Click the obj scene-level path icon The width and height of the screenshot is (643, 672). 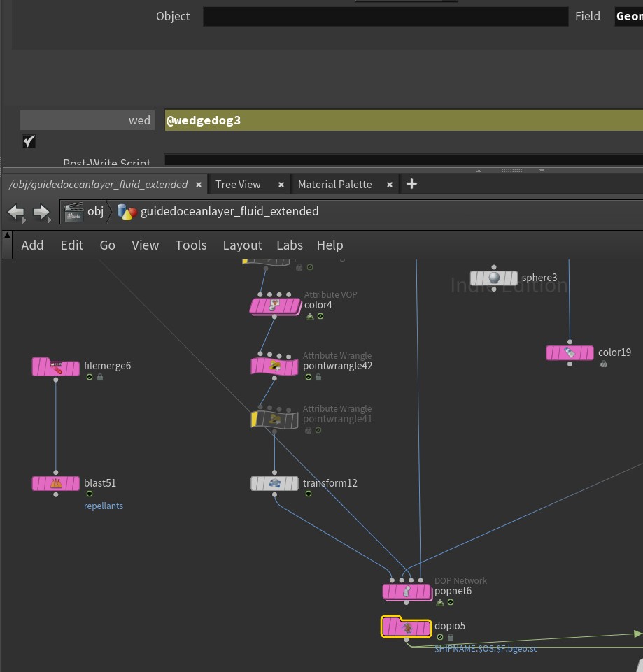(x=73, y=211)
